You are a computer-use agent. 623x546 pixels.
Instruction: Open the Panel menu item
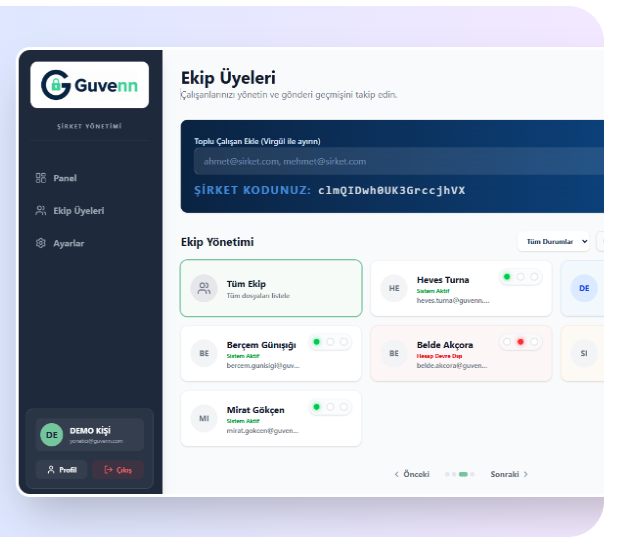coord(64,178)
